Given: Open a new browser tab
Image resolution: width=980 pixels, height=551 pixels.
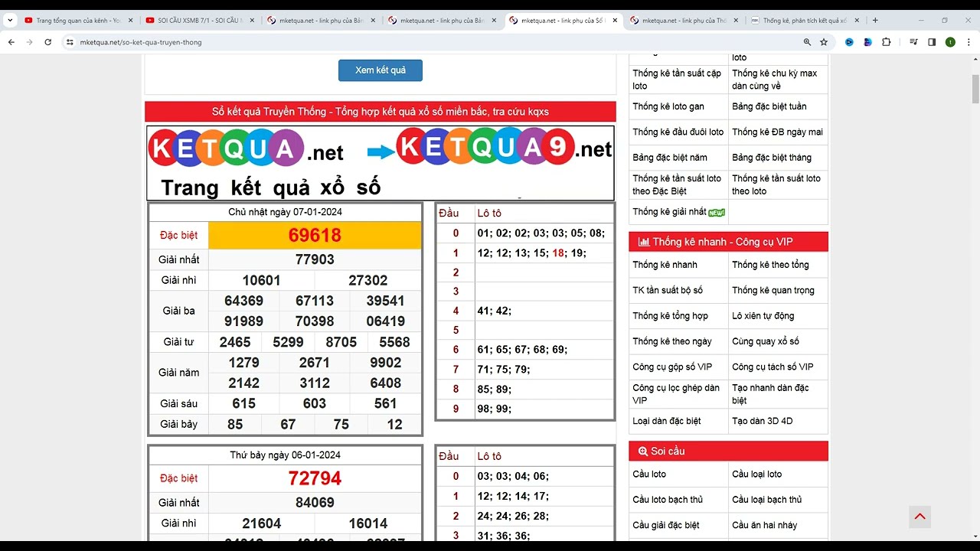Looking at the screenshot, I should pos(875,21).
